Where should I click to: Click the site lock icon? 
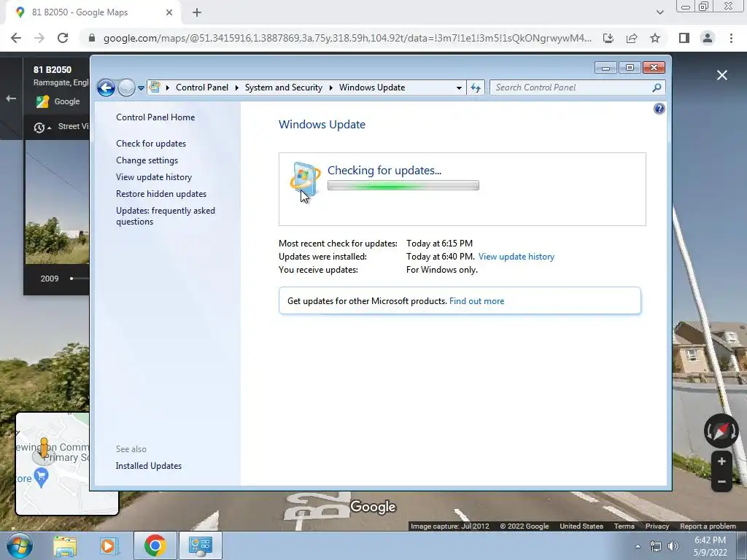point(92,38)
